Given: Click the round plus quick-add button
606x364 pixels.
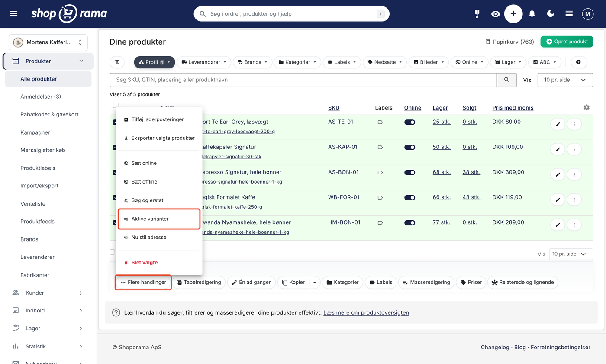Looking at the screenshot, I should 513,14.
